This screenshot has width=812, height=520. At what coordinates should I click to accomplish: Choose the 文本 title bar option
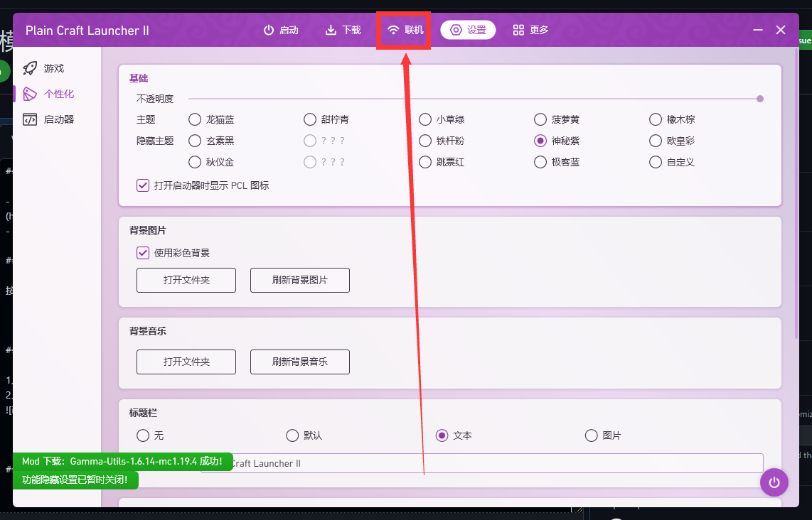click(x=444, y=435)
